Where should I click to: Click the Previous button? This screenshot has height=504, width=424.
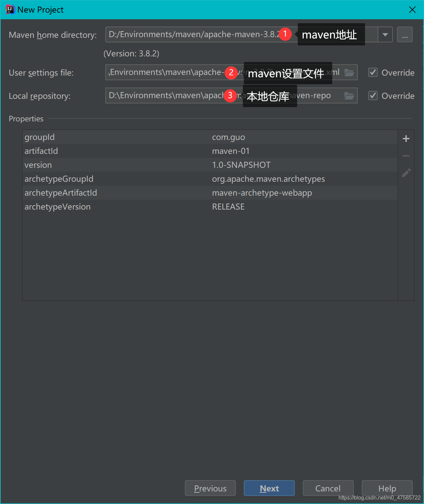point(210,488)
